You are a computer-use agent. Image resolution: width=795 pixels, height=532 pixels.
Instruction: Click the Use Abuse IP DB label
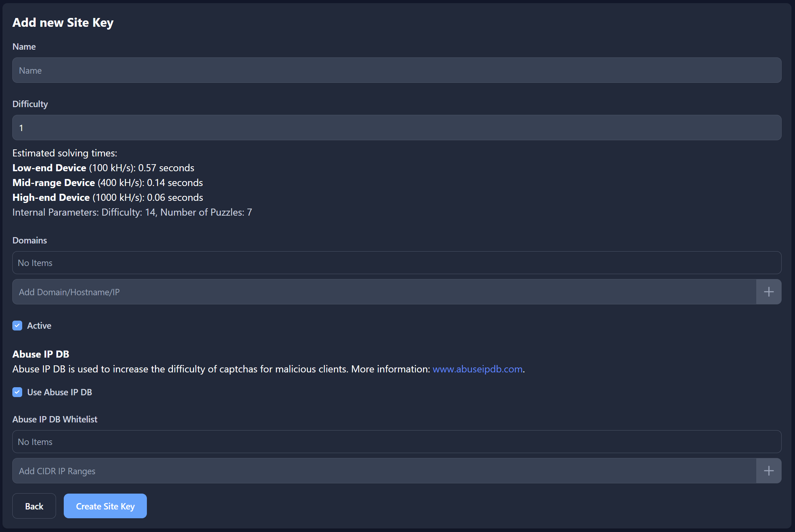click(60, 392)
